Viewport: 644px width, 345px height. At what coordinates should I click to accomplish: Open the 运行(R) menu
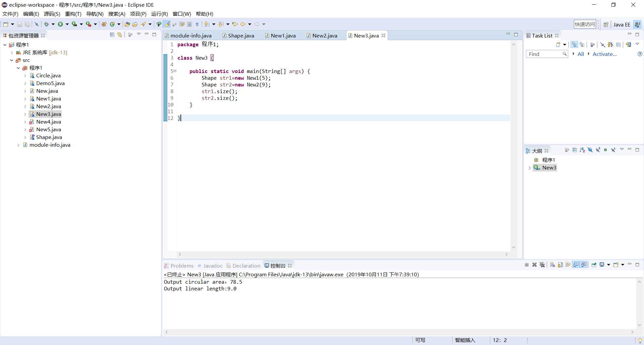[x=159, y=14]
